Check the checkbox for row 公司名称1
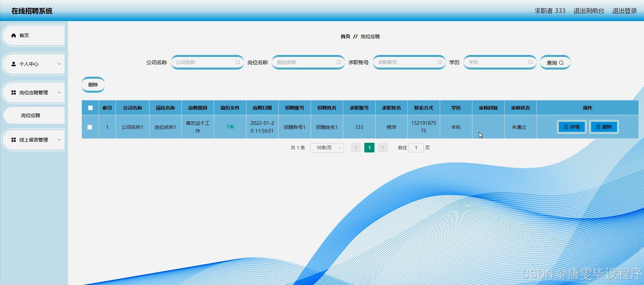Image resolution: width=644 pixels, height=285 pixels. (x=90, y=127)
